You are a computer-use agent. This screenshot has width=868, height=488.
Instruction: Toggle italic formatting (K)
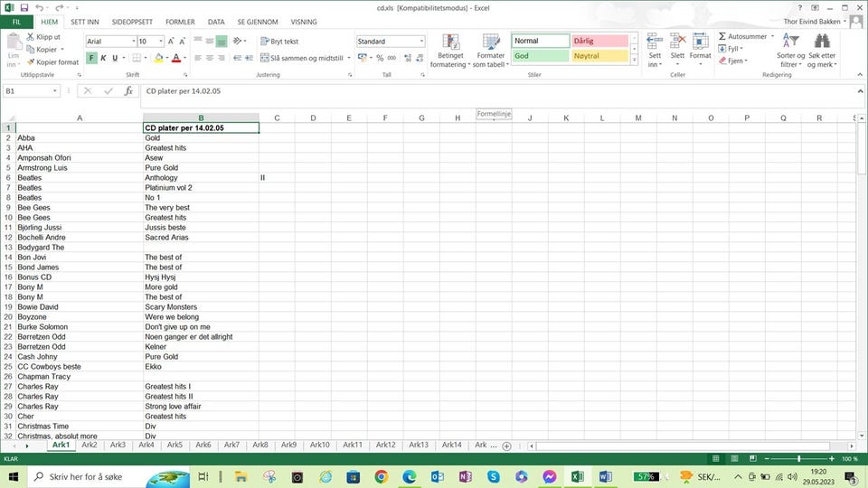[103, 58]
